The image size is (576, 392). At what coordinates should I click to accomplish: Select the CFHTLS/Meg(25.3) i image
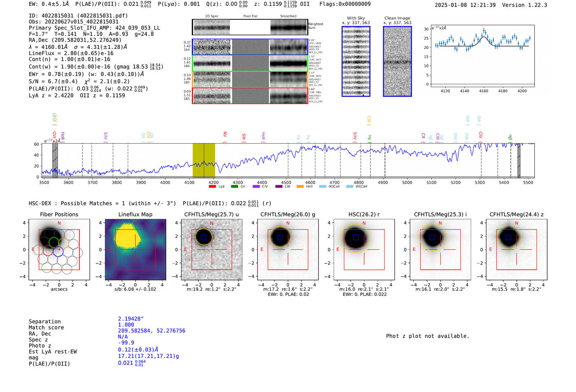pyautogui.click(x=440, y=249)
